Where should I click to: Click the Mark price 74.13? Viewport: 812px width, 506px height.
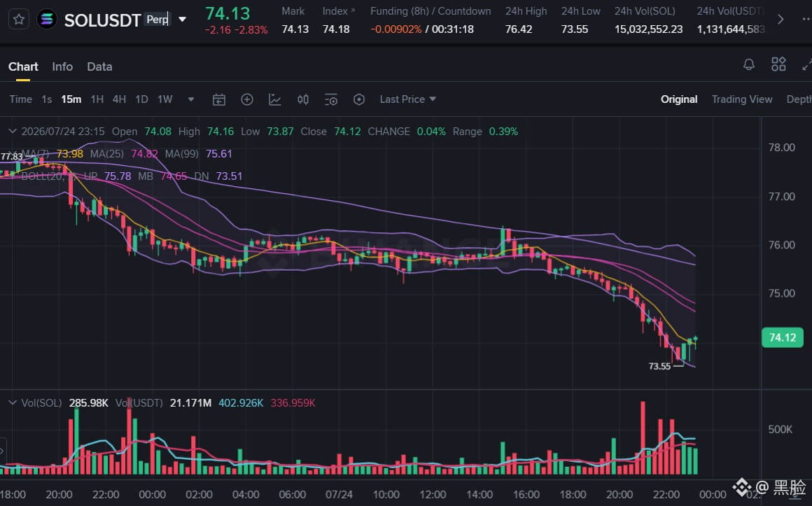coord(295,29)
